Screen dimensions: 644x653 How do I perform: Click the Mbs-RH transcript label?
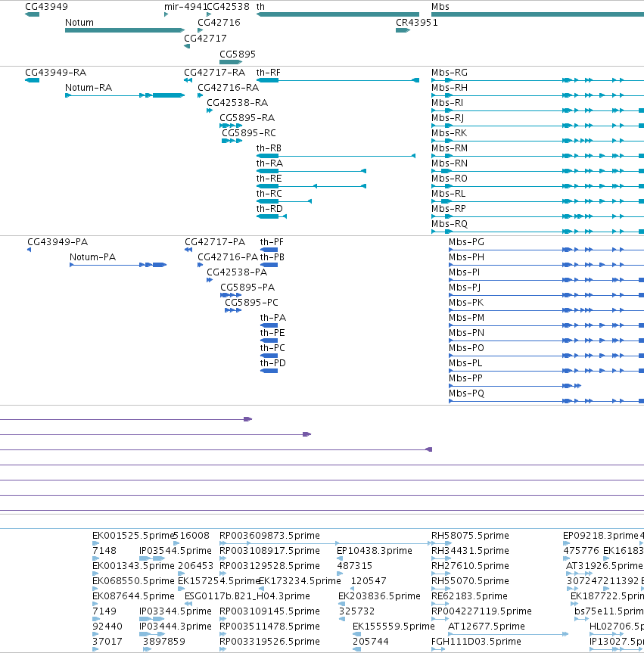click(450, 88)
